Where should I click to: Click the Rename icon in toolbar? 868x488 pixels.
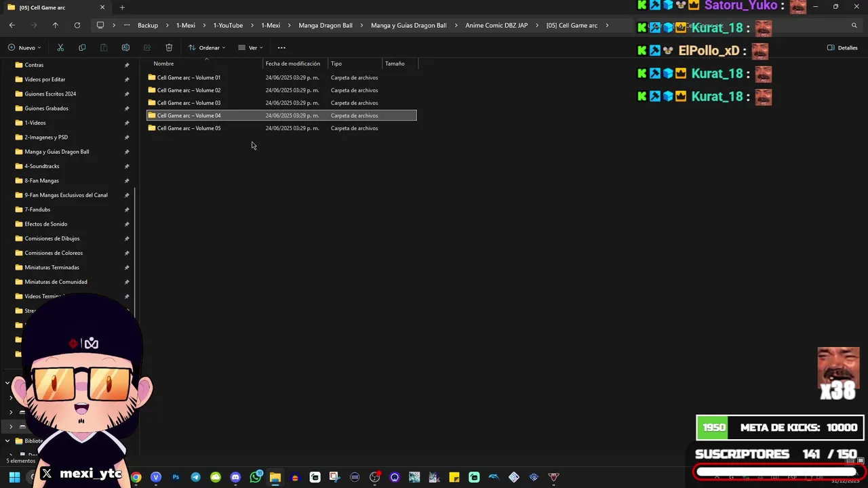(125, 47)
